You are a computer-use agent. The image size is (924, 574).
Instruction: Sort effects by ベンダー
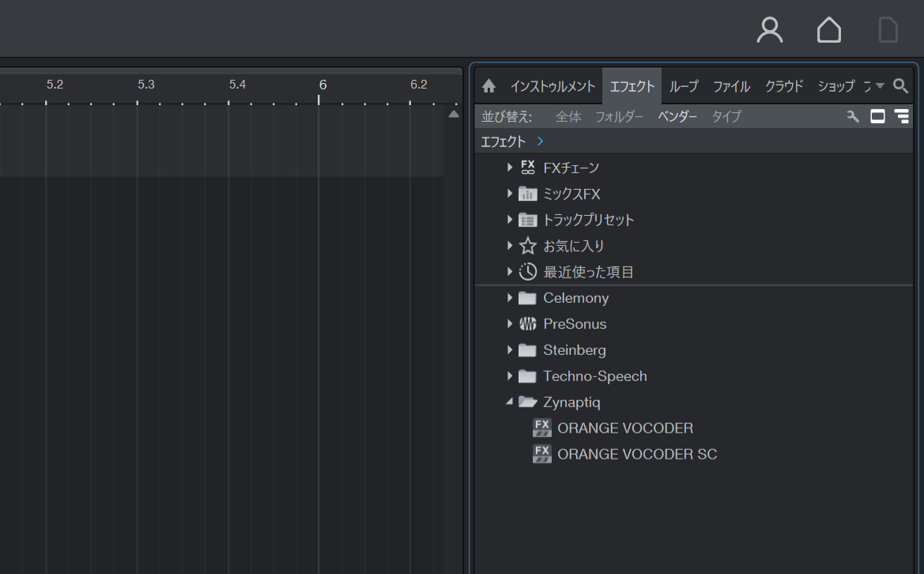coord(677,117)
